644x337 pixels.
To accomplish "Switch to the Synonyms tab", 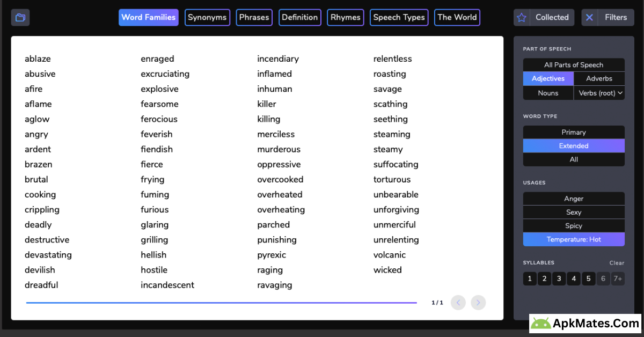I will [x=207, y=17].
